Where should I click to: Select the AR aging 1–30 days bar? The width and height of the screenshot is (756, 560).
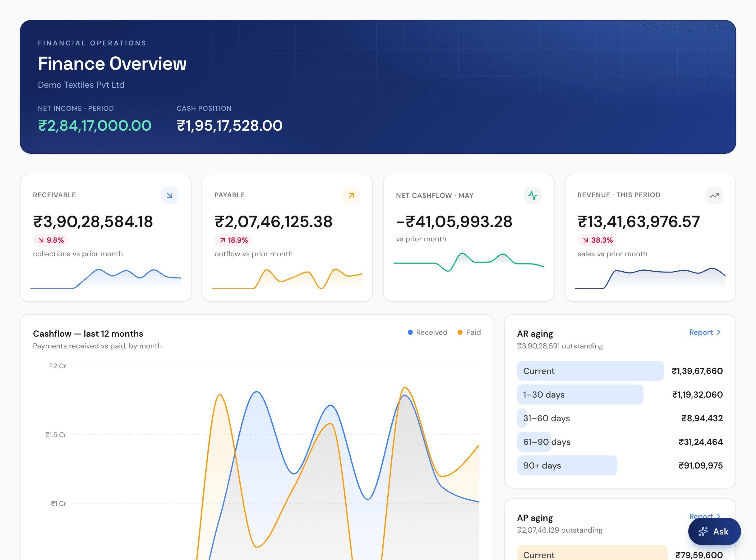[580, 394]
